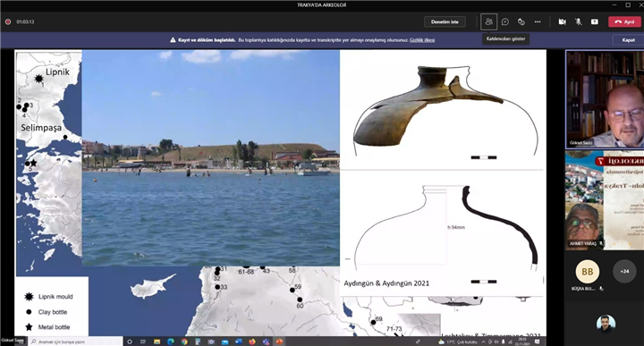Expand the +24 more participants bubble
The height and width of the screenshot is (346, 644).
pos(624,271)
